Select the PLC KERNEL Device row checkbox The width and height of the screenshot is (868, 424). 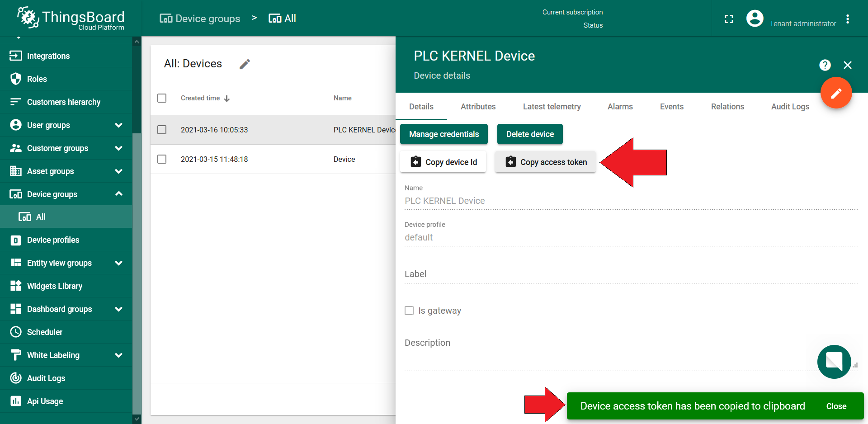point(162,130)
